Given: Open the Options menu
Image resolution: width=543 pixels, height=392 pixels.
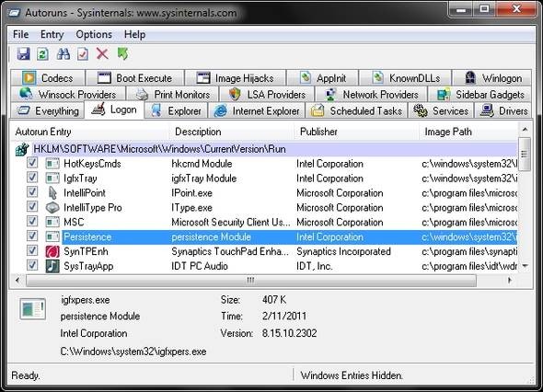Looking at the screenshot, I should [94, 35].
